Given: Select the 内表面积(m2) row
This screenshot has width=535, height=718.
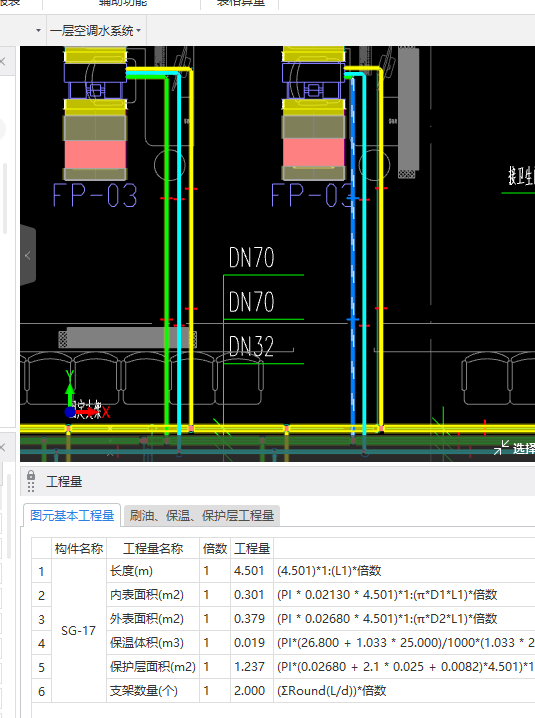Looking at the screenshot, I should (283, 595).
